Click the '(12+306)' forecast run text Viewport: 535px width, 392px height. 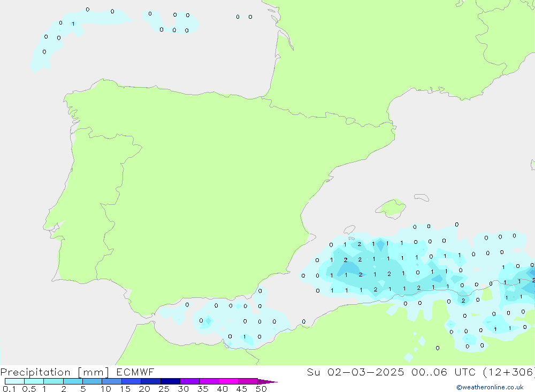click(509, 372)
